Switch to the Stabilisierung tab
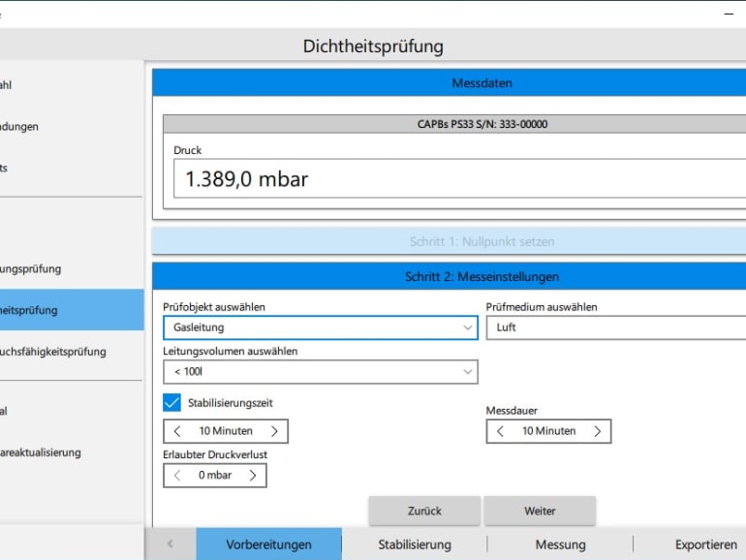 click(x=415, y=544)
